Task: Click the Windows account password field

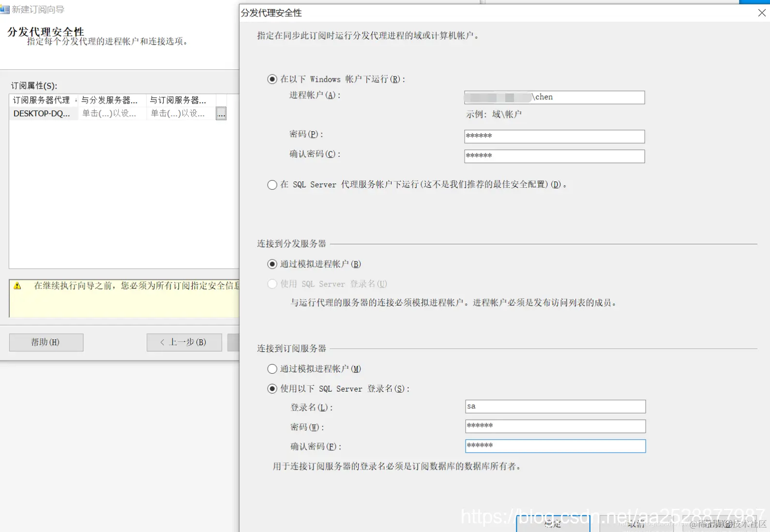Action: point(554,137)
